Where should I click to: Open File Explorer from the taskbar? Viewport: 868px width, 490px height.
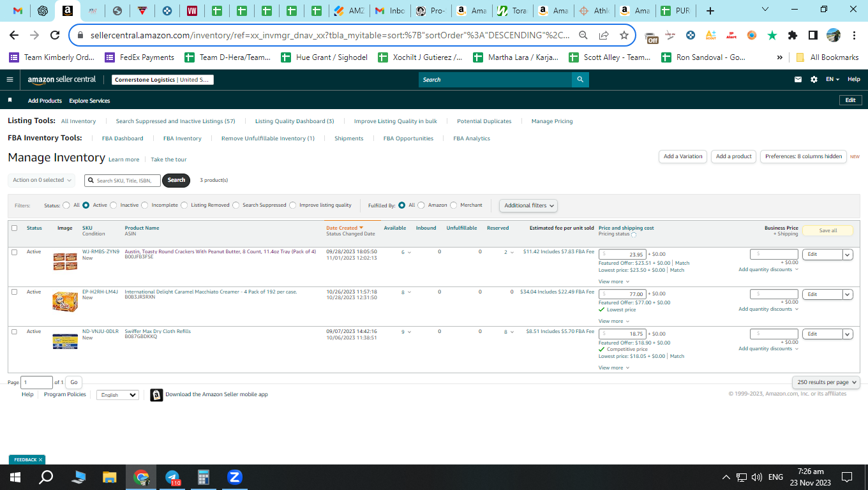click(110, 477)
